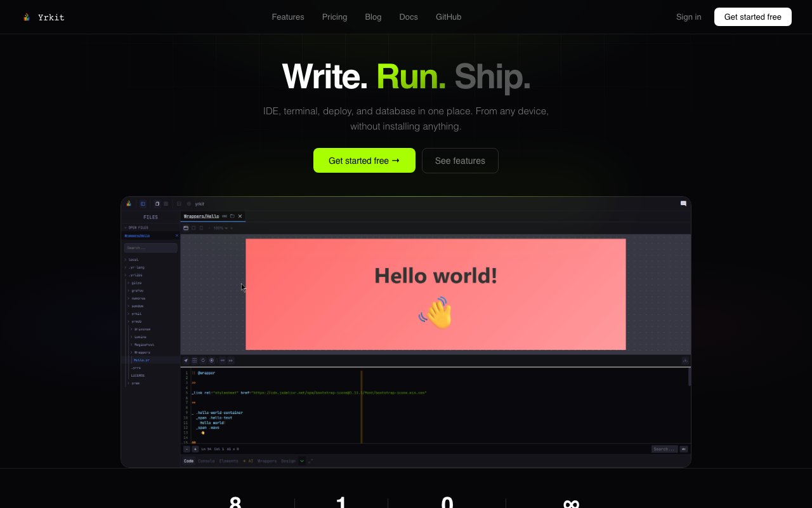This screenshot has width=812, height=508.
Task: Click the rewind double-arrow icon
Action: click(223, 361)
